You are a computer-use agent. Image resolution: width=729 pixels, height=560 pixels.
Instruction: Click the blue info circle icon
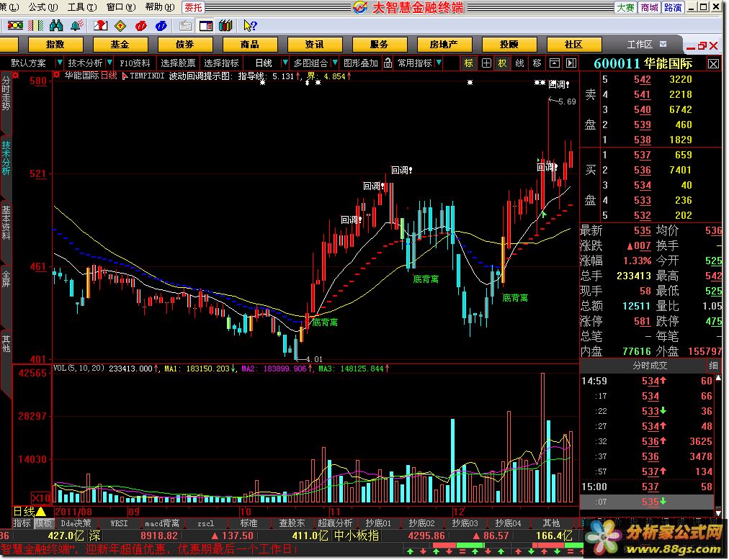click(x=161, y=26)
